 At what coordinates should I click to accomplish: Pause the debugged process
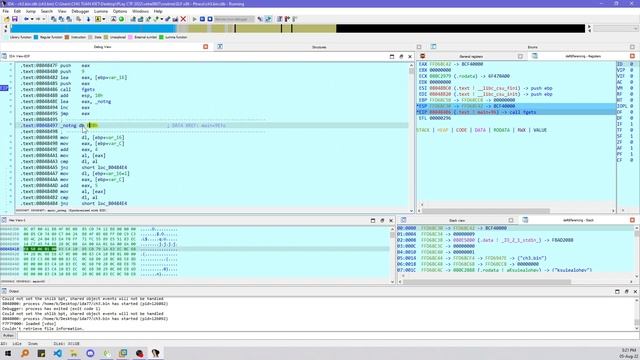point(202,19)
